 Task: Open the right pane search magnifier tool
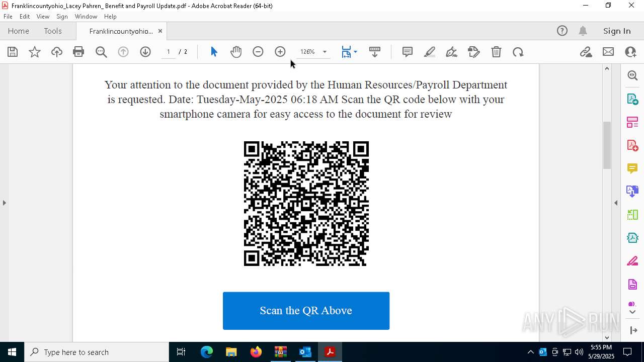(x=632, y=75)
